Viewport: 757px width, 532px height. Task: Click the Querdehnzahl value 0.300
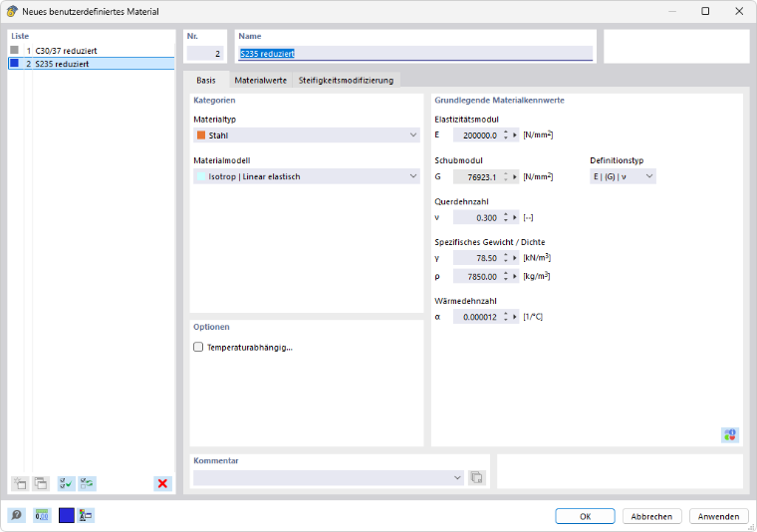[477, 218]
